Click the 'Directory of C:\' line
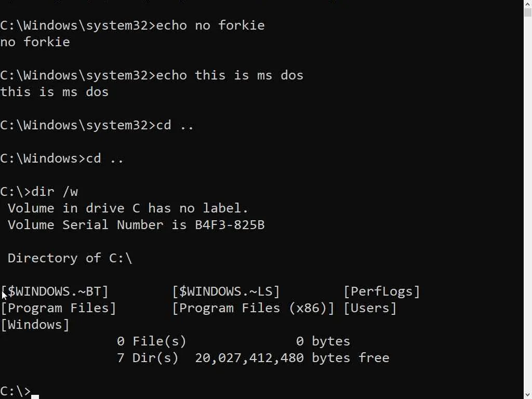Viewport: 532px width, 399px height. 70,258
